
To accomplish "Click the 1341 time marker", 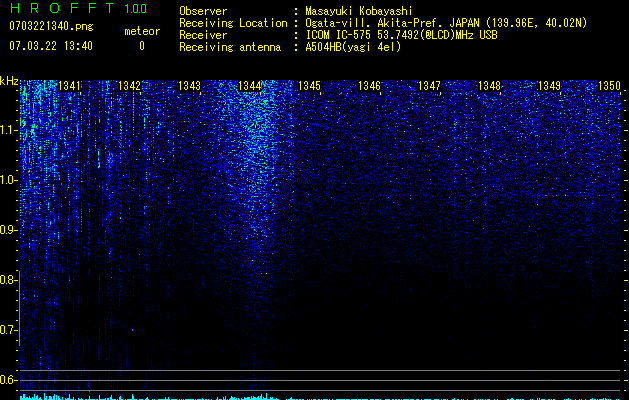I will tap(69, 86).
